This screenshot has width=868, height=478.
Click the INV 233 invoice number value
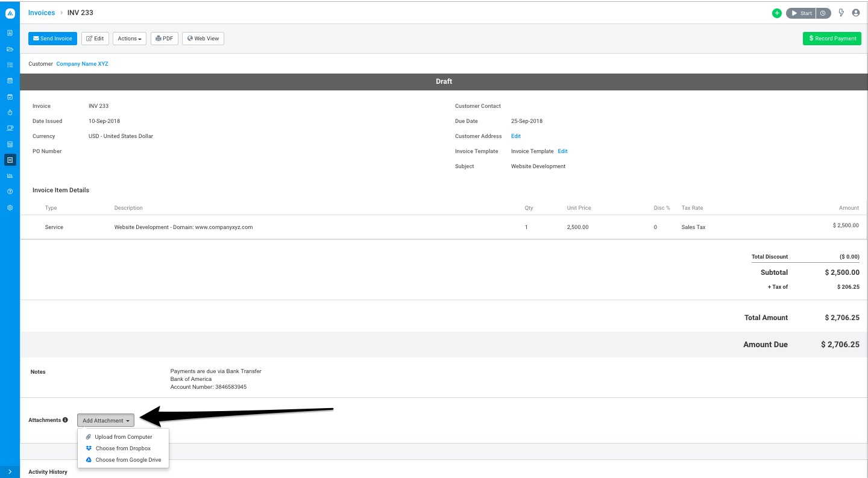(98, 106)
